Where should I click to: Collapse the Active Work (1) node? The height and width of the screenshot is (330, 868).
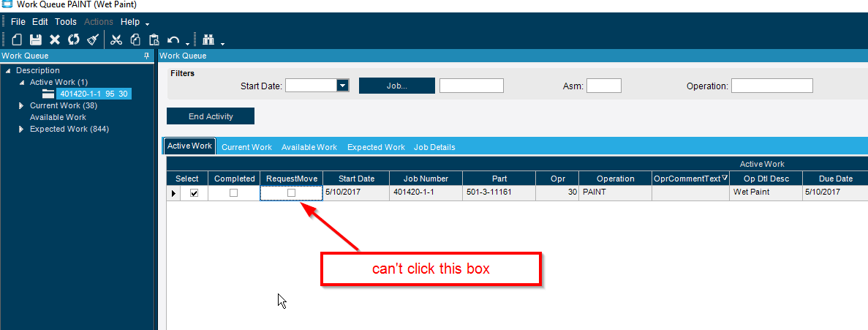pyautogui.click(x=22, y=82)
